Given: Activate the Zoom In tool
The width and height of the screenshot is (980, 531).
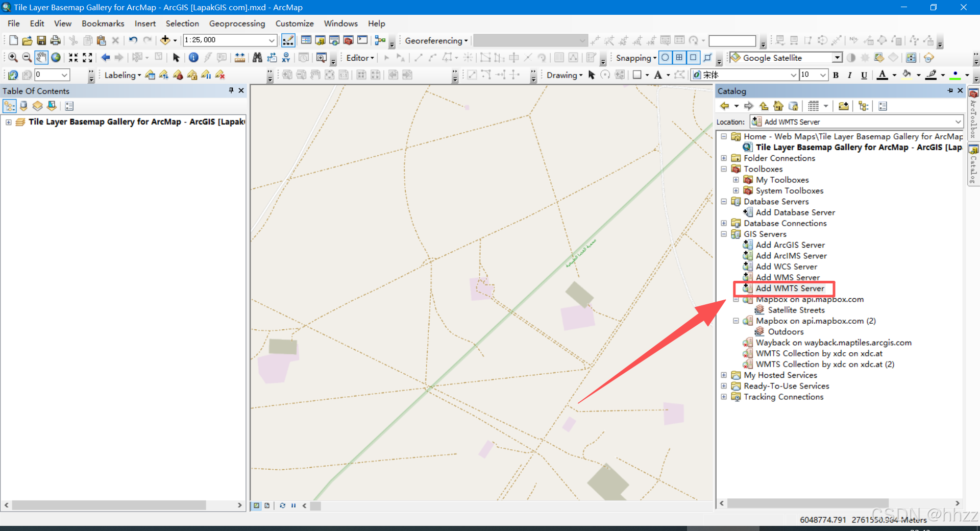Looking at the screenshot, I should click(x=13, y=57).
